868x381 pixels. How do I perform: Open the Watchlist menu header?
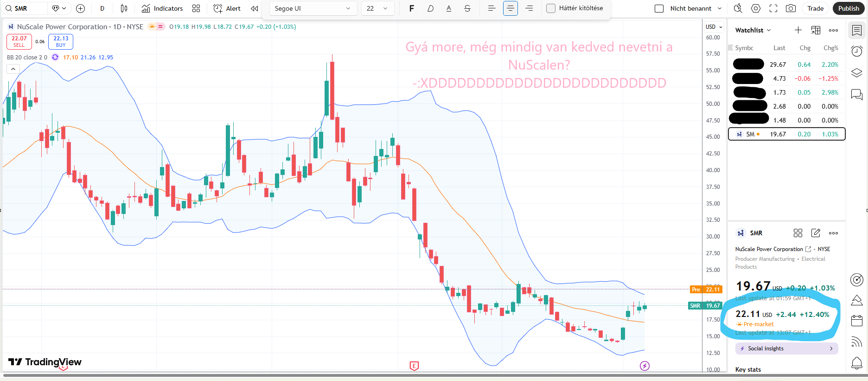point(753,30)
